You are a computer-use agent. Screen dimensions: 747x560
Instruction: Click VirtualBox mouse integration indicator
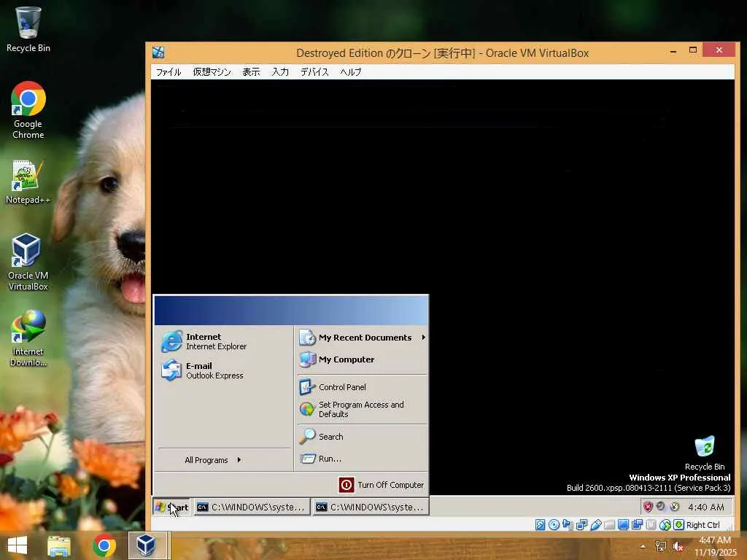pyautogui.click(x=665, y=525)
